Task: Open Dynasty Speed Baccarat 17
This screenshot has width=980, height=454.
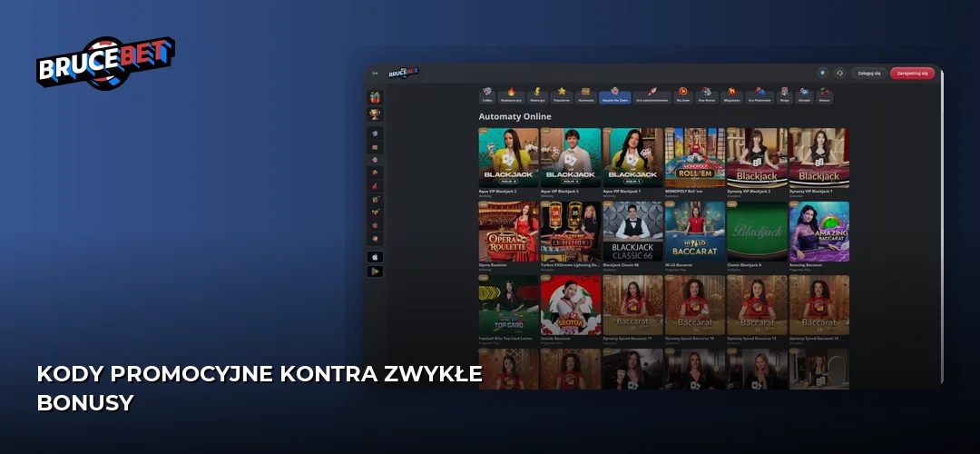Action: tap(632, 305)
